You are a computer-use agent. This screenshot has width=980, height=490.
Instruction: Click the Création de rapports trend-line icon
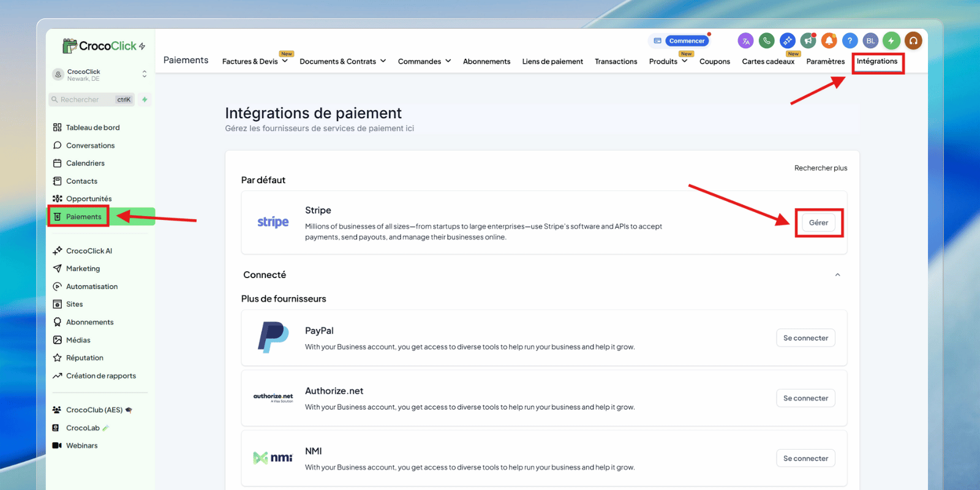coord(57,375)
